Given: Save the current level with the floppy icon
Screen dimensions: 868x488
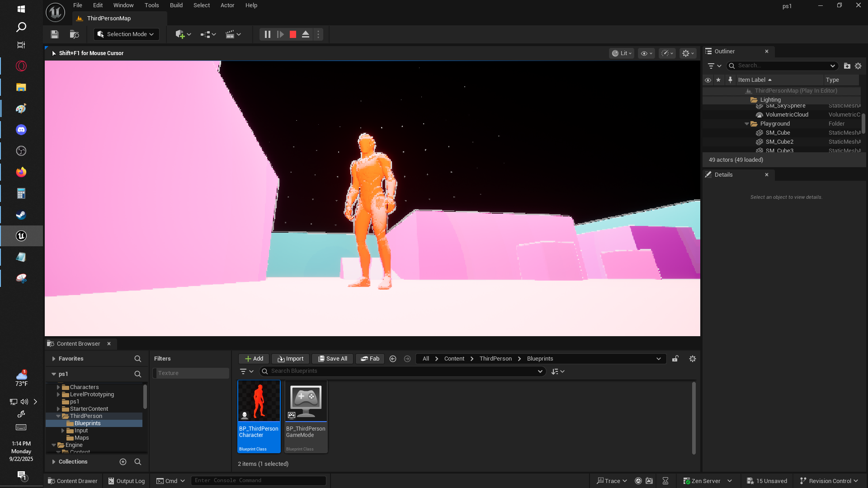Looking at the screenshot, I should pyautogui.click(x=55, y=34).
